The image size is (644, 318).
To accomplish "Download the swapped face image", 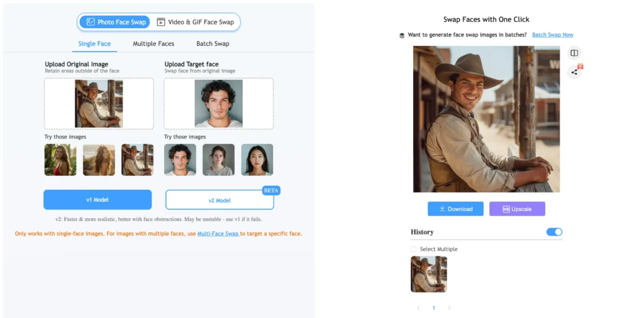I will point(455,209).
